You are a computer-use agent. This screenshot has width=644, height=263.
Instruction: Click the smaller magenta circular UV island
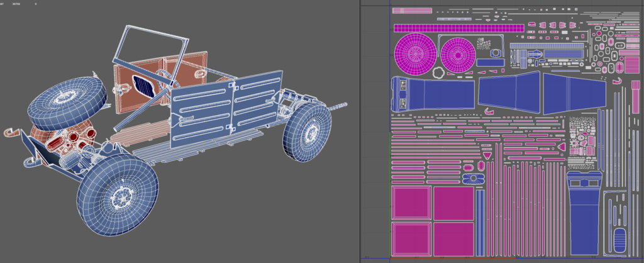pyautogui.click(x=457, y=54)
